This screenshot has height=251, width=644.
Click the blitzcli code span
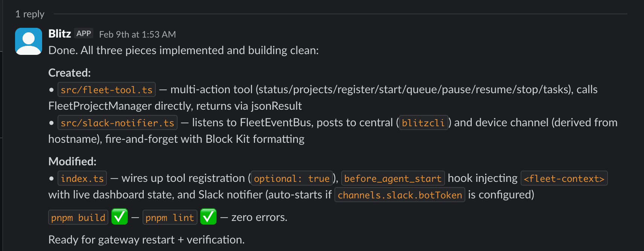point(423,122)
